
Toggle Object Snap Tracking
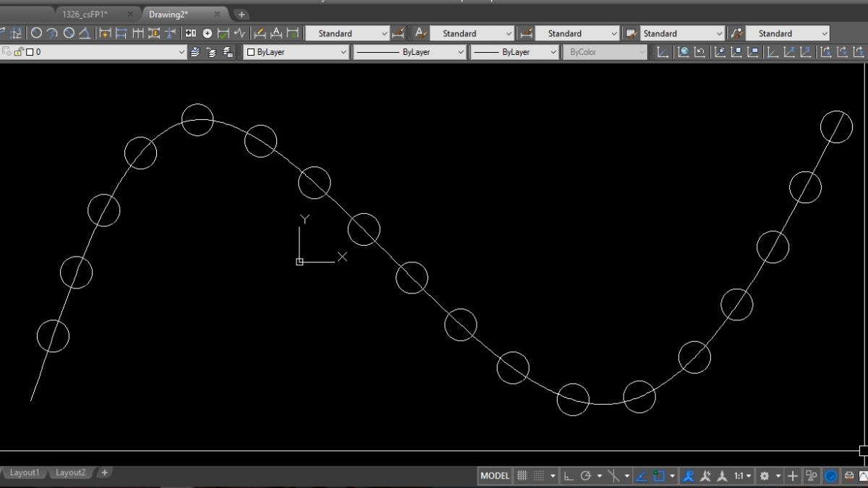(641, 476)
